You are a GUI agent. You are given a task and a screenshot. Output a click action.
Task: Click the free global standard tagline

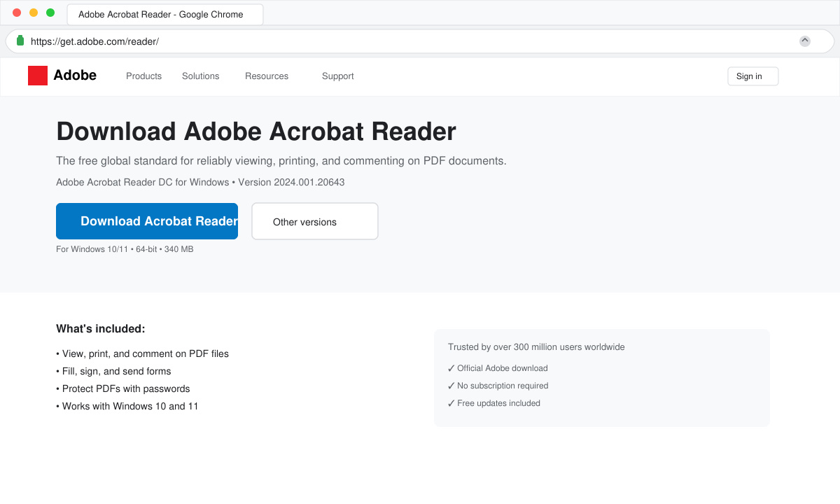pyautogui.click(x=281, y=161)
